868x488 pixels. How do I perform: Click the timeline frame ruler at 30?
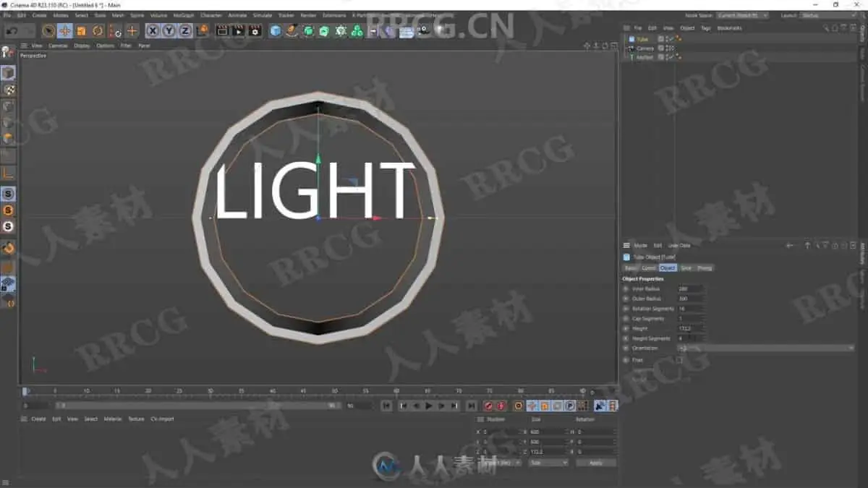coord(210,391)
